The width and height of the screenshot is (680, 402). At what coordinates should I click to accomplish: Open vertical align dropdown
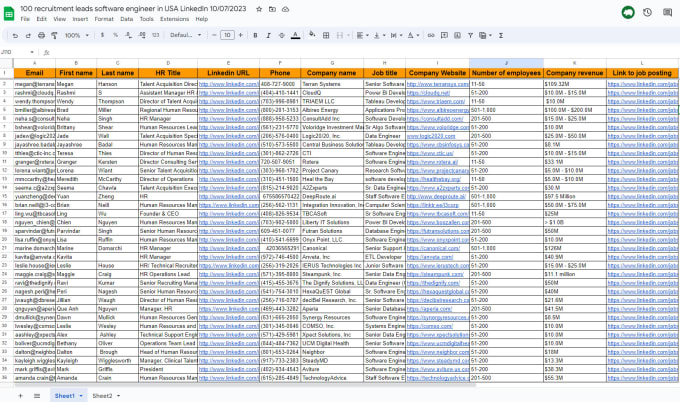(x=379, y=36)
